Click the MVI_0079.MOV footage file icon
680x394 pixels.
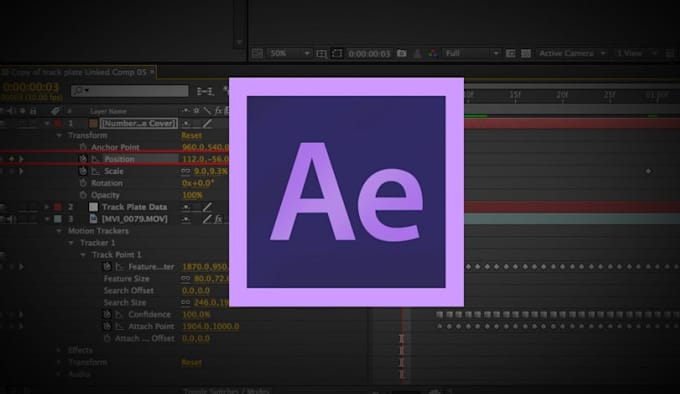93,219
